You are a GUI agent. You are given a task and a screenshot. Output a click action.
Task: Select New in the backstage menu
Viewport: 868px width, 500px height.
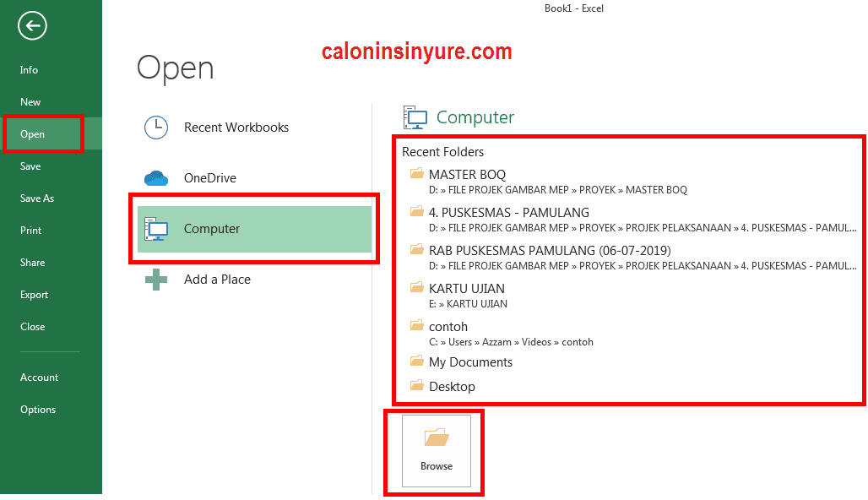[x=30, y=102]
